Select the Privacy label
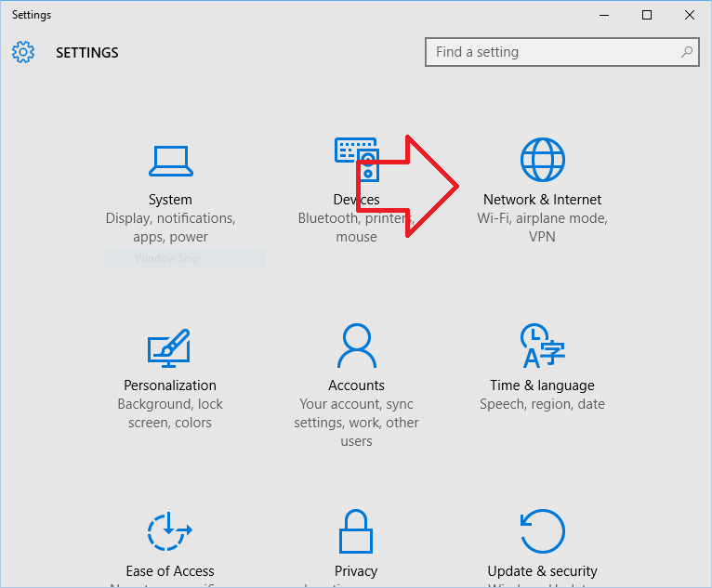Image resolution: width=712 pixels, height=588 pixels. [356, 570]
